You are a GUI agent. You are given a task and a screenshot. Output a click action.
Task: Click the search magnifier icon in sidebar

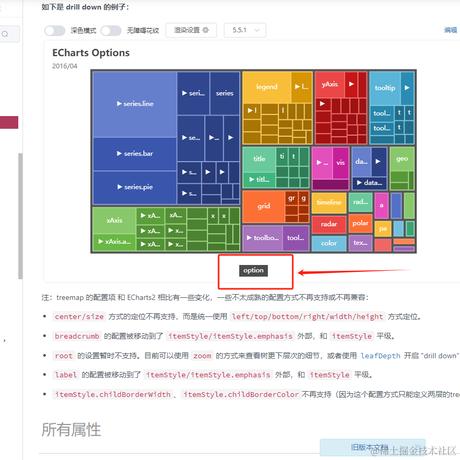click(5, 34)
